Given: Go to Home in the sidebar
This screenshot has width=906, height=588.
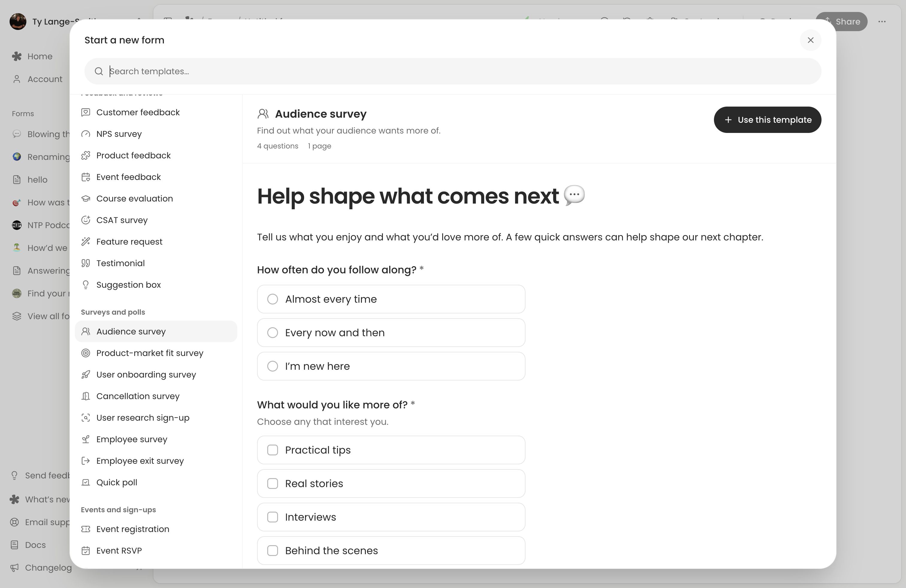Looking at the screenshot, I should [40, 56].
